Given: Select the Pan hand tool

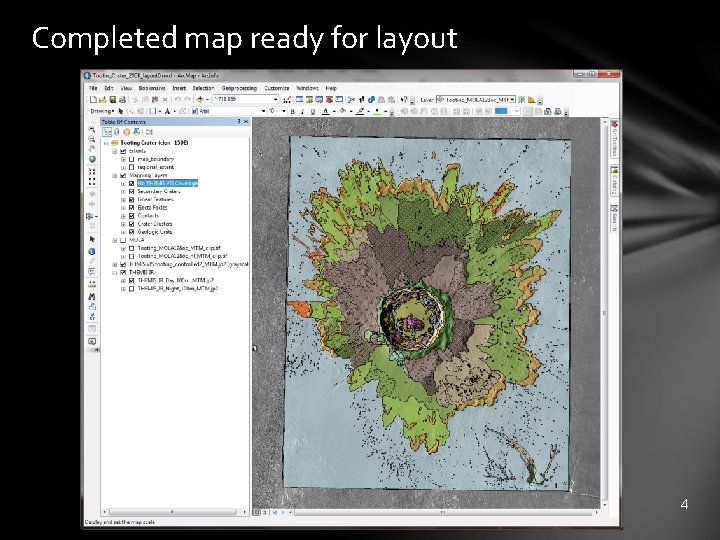Looking at the screenshot, I should tap(92, 150).
